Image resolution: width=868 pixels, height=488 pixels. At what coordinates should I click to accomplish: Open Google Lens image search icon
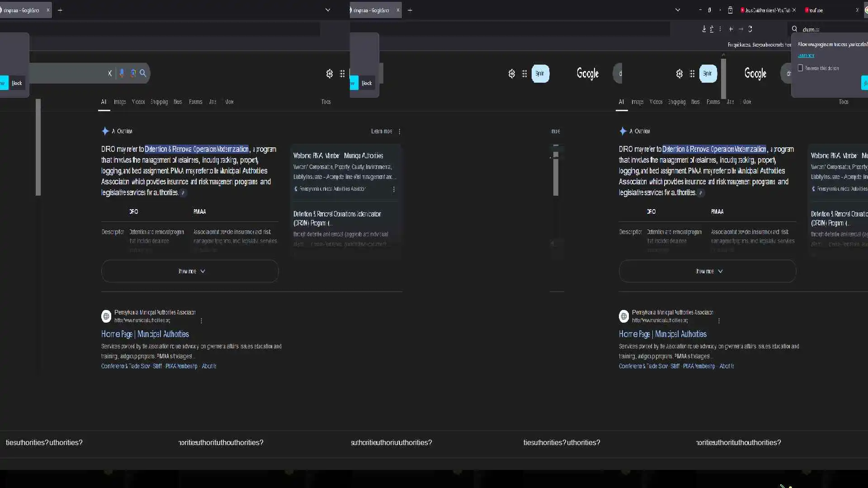click(x=133, y=73)
